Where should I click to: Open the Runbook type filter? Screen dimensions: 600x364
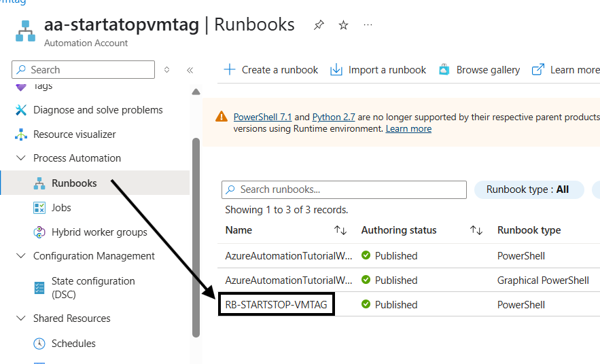[528, 189]
